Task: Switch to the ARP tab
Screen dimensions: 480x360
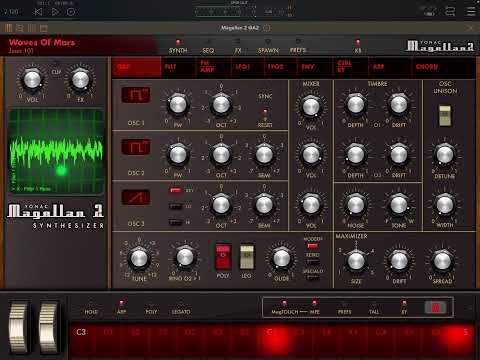Action: (390, 67)
